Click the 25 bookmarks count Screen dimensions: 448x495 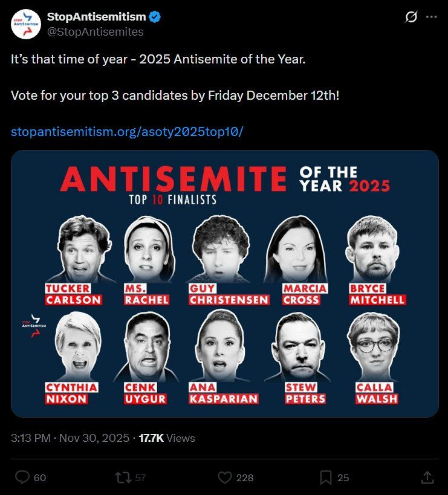[x=343, y=477]
